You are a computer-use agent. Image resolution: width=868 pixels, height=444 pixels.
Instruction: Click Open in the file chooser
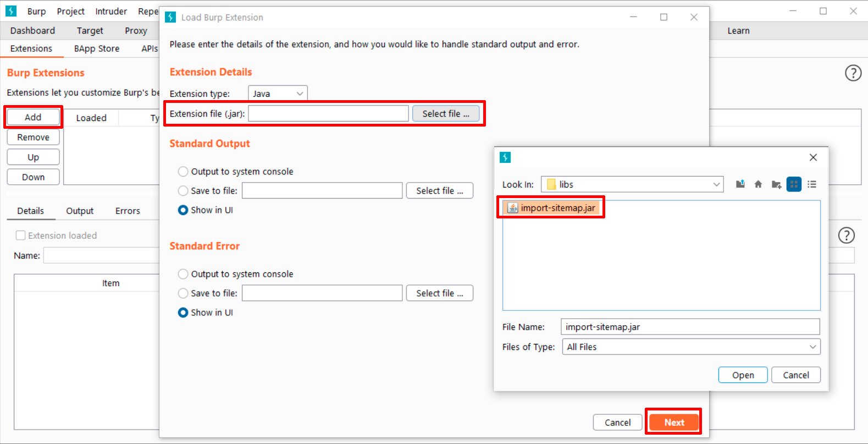(743, 375)
